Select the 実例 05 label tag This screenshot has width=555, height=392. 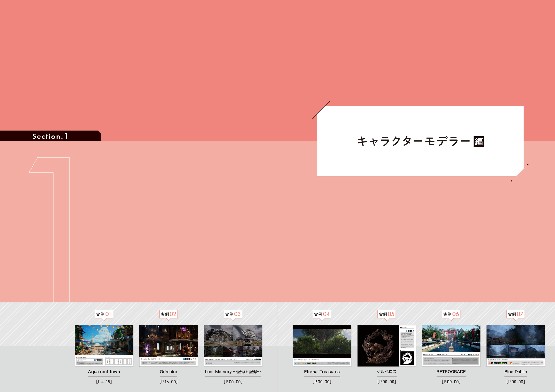[x=387, y=314]
